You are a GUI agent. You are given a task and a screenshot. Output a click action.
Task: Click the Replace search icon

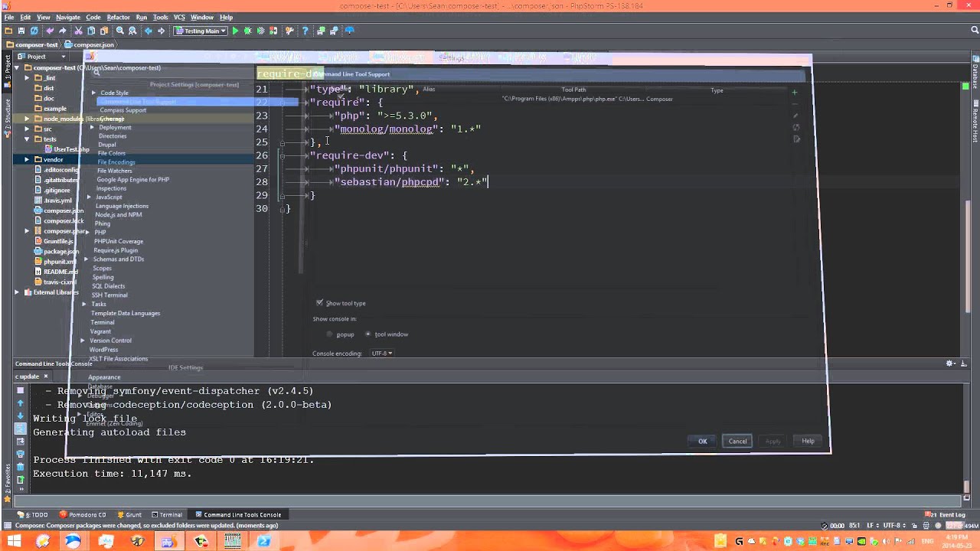click(x=132, y=31)
